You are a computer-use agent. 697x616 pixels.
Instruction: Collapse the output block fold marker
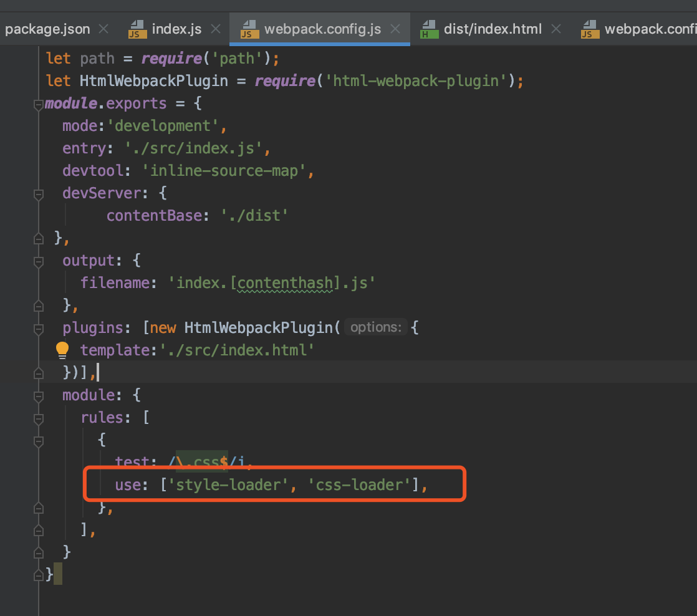[x=39, y=262]
